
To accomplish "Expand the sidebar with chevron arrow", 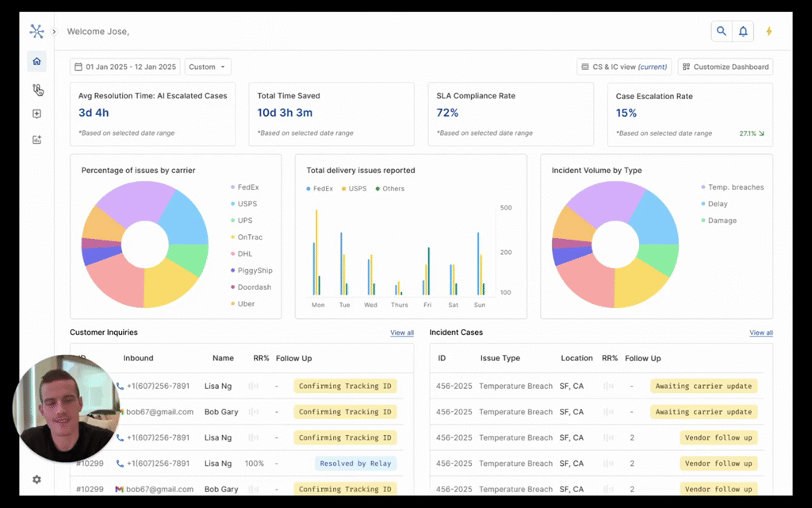I will [54, 32].
